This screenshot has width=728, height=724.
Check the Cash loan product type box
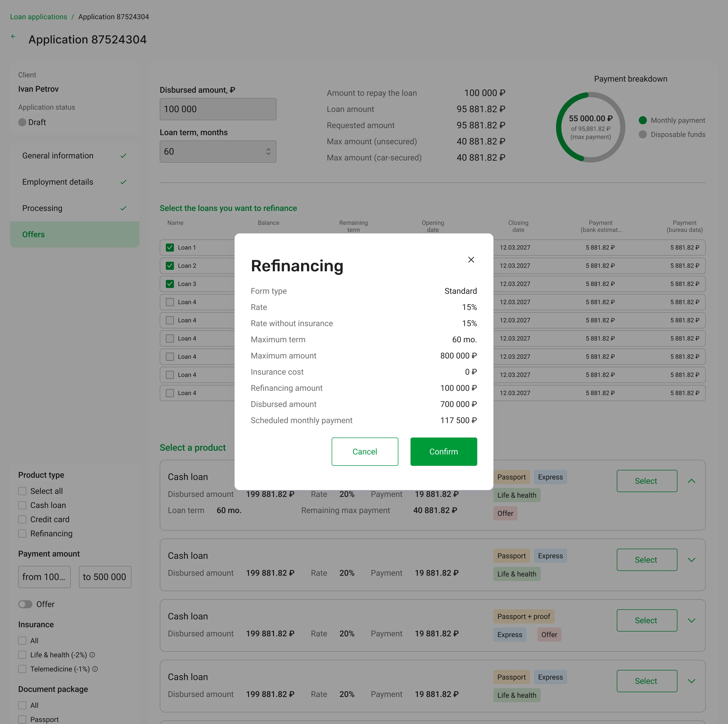pyautogui.click(x=22, y=505)
